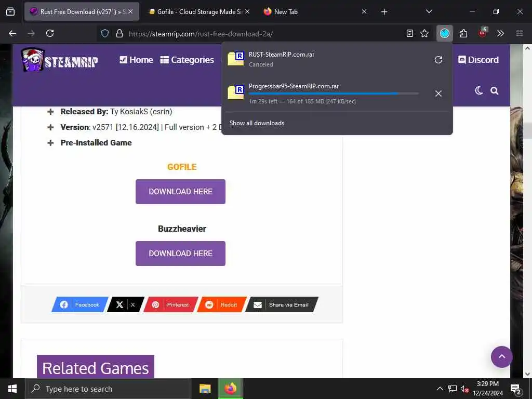Viewport: 532px width, 399px height.
Task: Close the Rust Free Download tab
Action: [130, 11]
